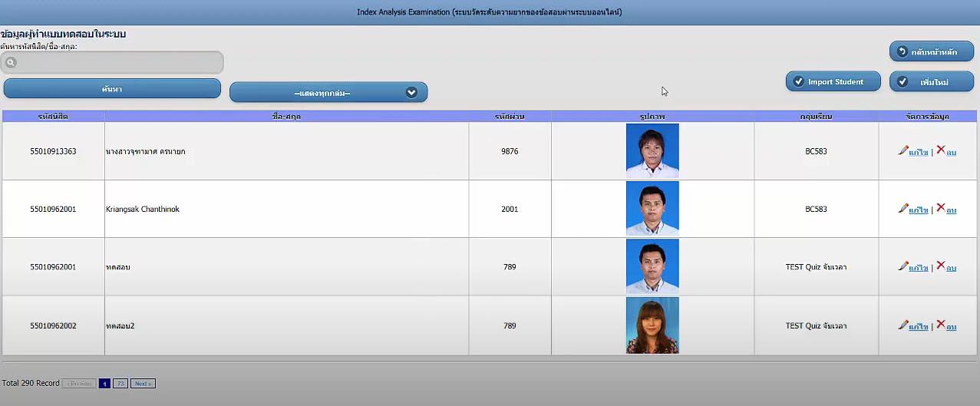Jump to page 73 in pagination
The image size is (980, 406).
[120, 384]
